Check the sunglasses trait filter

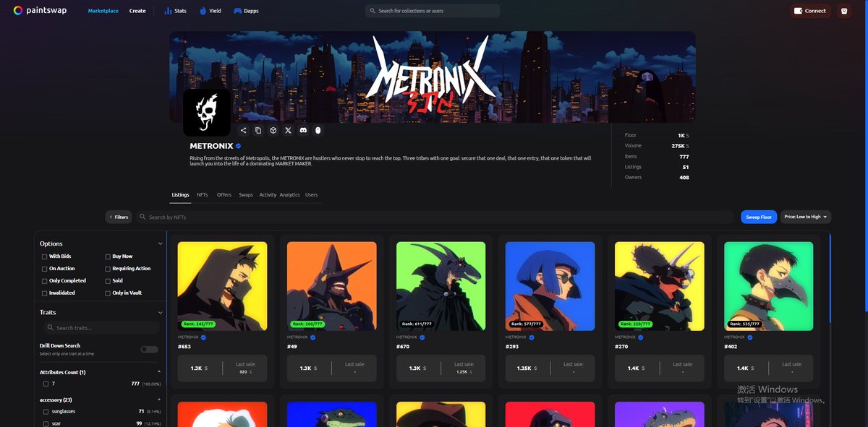pyautogui.click(x=46, y=411)
